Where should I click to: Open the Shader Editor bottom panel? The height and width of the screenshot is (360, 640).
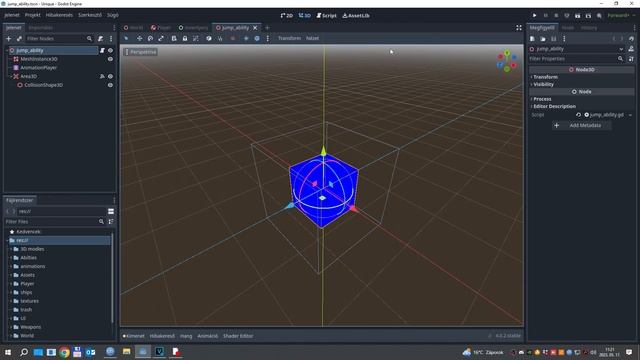pyautogui.click(x=238, y=336)
